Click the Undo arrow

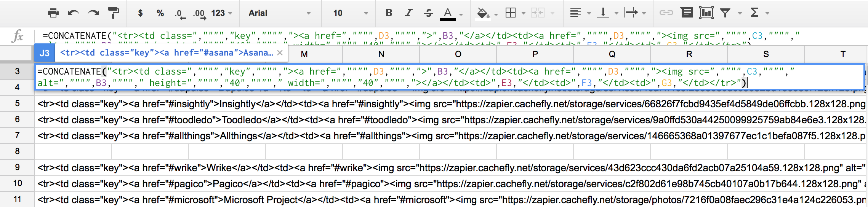point(73,13)
